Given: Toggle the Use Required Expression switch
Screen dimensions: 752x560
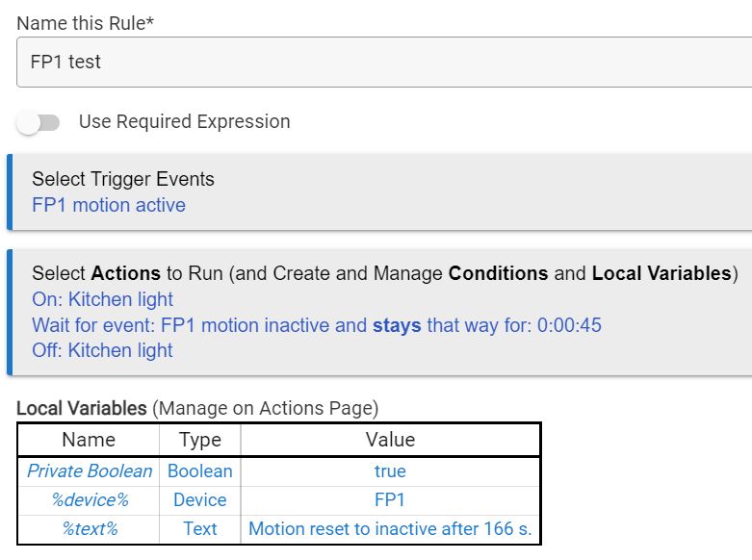Looking at the screenshot, I should [x=39, y=122].
